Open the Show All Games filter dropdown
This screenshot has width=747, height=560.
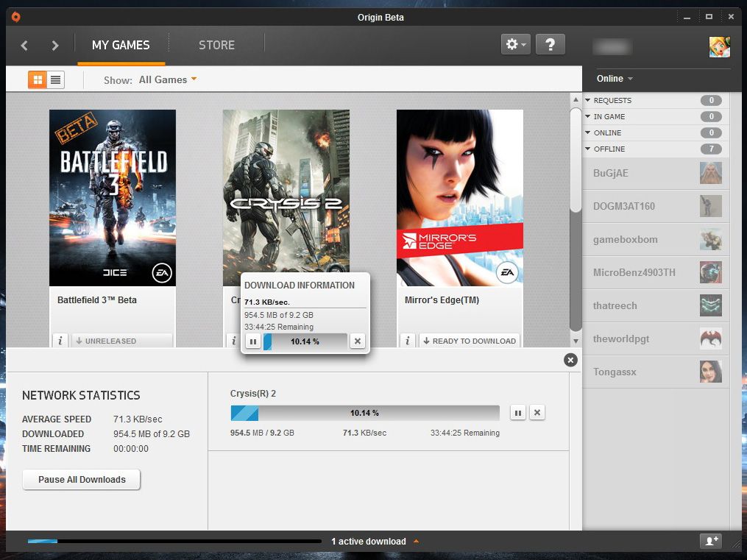coord(168,79)
